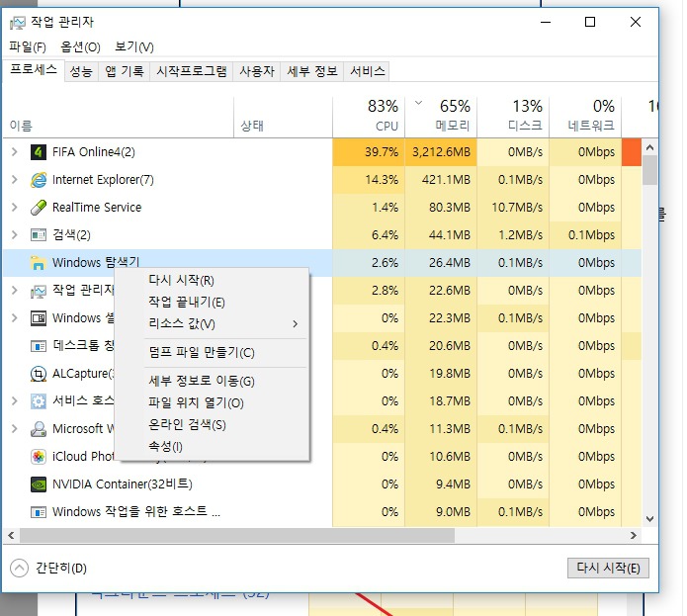Click the Internet Explorer process icon
The height and width of the screenshot is (616, 687).
(39, 180)
